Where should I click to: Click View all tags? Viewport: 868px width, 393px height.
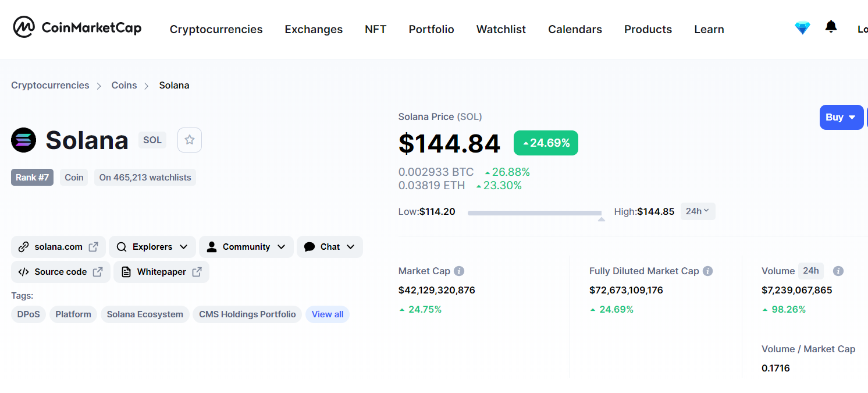328,314
